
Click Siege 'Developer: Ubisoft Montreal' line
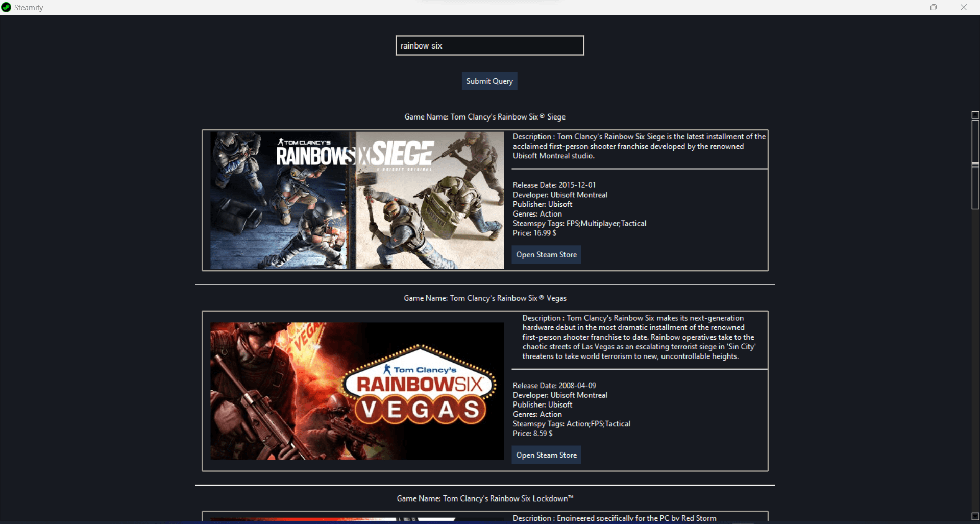click(560, 195)
